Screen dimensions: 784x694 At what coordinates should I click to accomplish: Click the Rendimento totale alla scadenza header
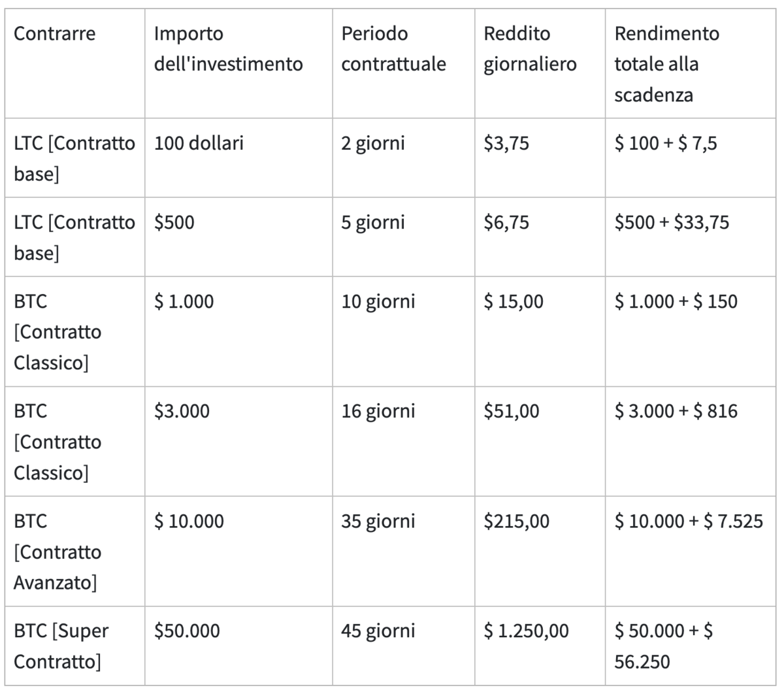[666, 64]
